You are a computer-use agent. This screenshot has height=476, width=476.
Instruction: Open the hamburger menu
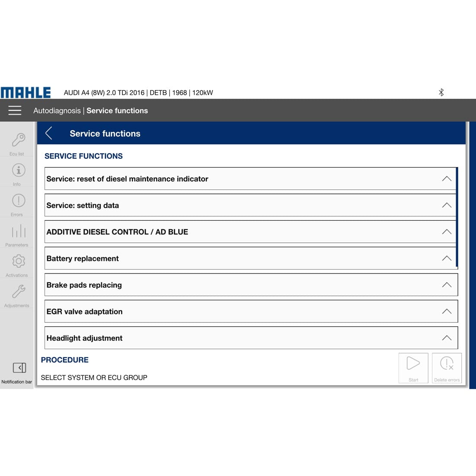coord(15,110)
